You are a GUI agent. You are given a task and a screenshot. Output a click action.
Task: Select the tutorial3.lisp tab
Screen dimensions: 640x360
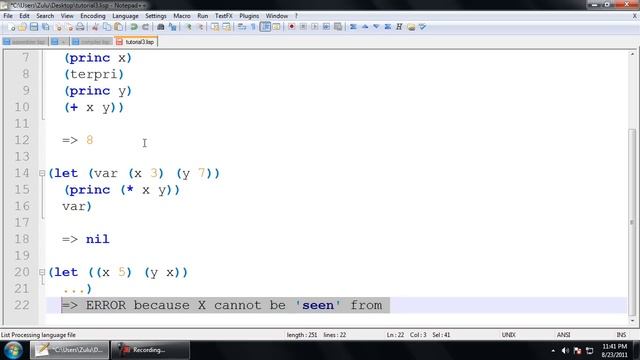[136, 42]
